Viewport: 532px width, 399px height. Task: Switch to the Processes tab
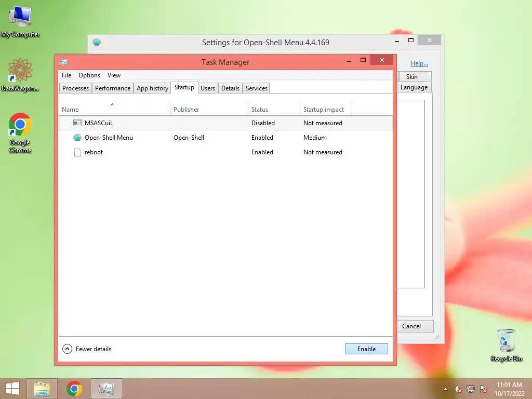point(75,88)
